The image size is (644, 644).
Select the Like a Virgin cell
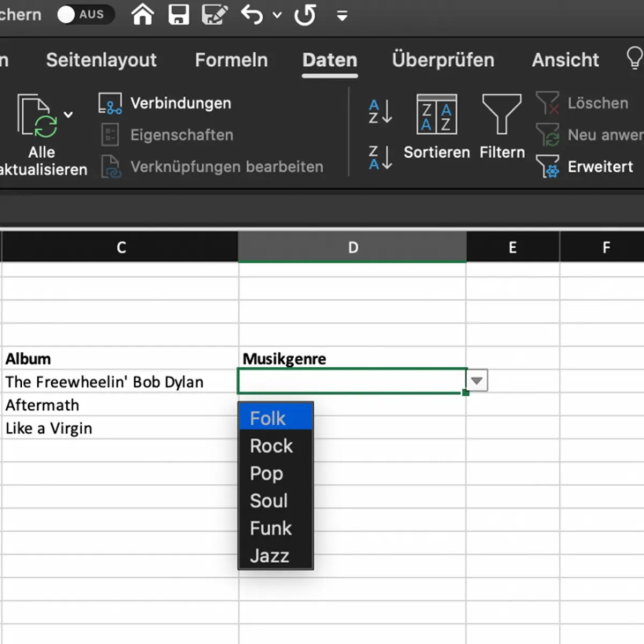pos(120,428)
